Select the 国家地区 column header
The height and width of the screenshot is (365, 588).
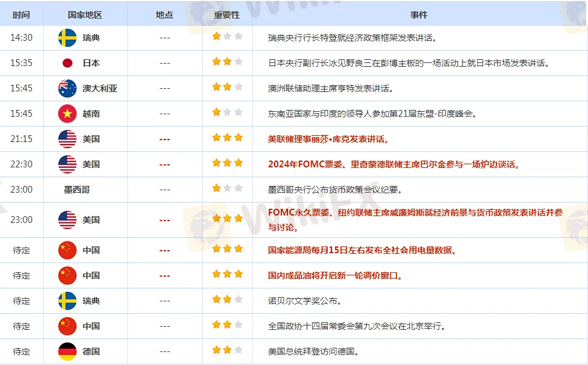click(x=85, y=14)
